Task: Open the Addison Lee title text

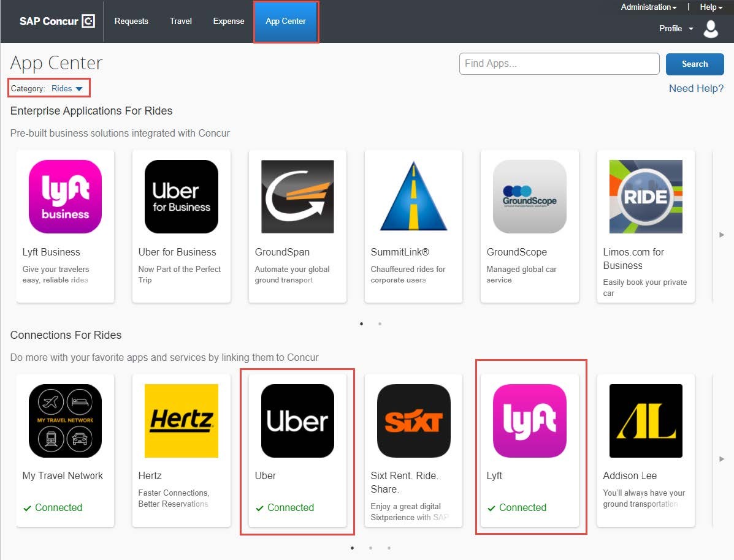Action: [x=630, y=476]
